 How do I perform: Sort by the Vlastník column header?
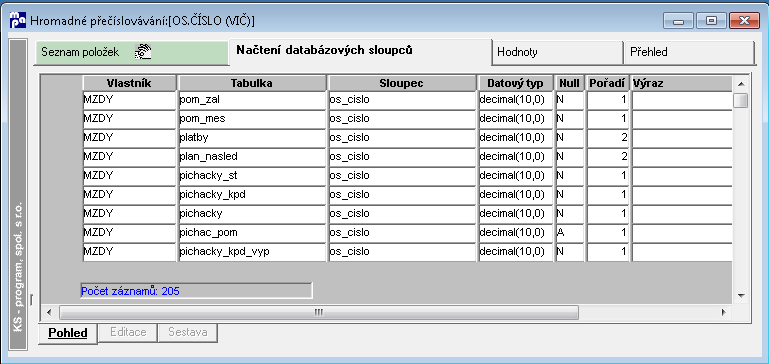coord(129,83)
